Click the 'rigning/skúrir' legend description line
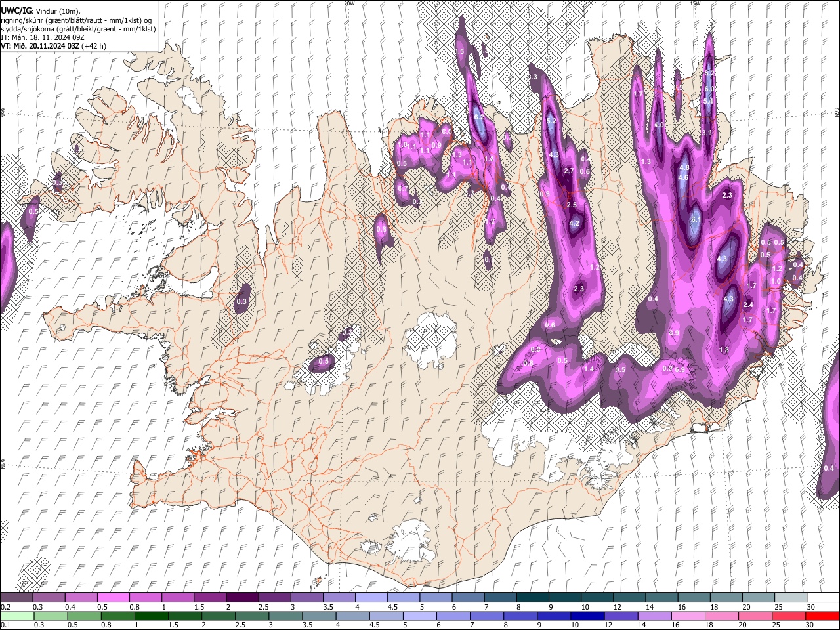 (x=75, y=20)
